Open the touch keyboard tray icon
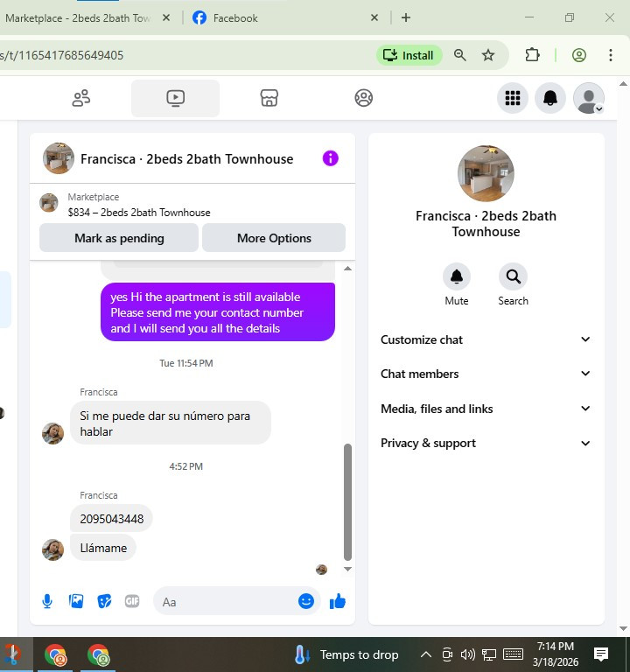This screenshot has height=672, width=630. tap(513, 654)
